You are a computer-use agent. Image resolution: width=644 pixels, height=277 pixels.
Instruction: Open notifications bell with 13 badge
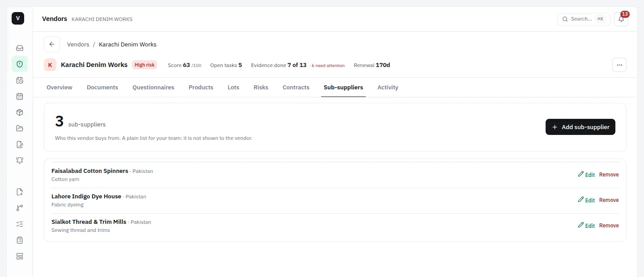621,19
